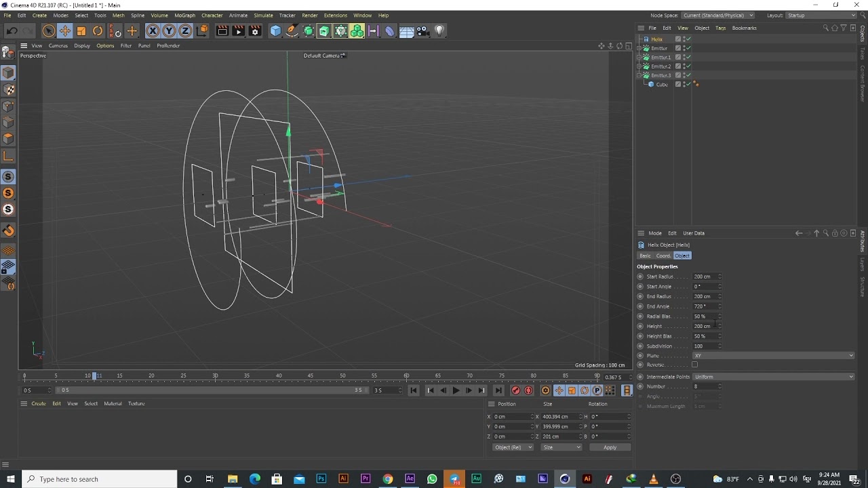Open the Layout Startup dropdown
This screenshot has height=488, width=868.
(821, 15)
